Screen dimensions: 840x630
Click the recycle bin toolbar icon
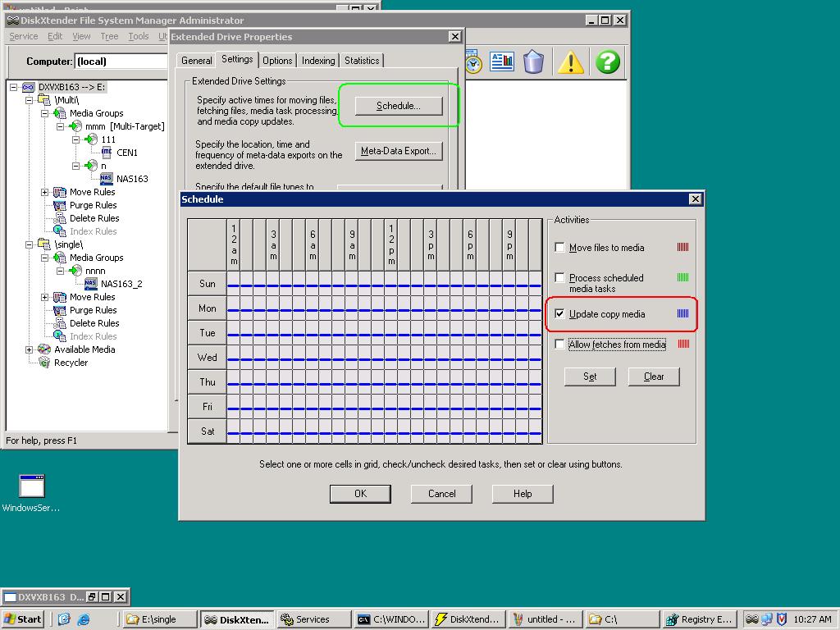pyautogui.click(x=533, y=62)
